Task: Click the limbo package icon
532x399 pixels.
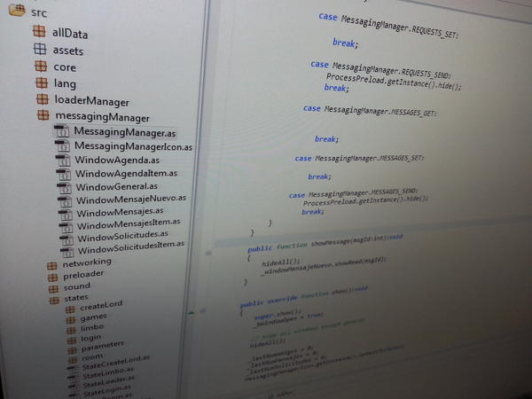Action: pyautogui.click(x=71, y=330)
